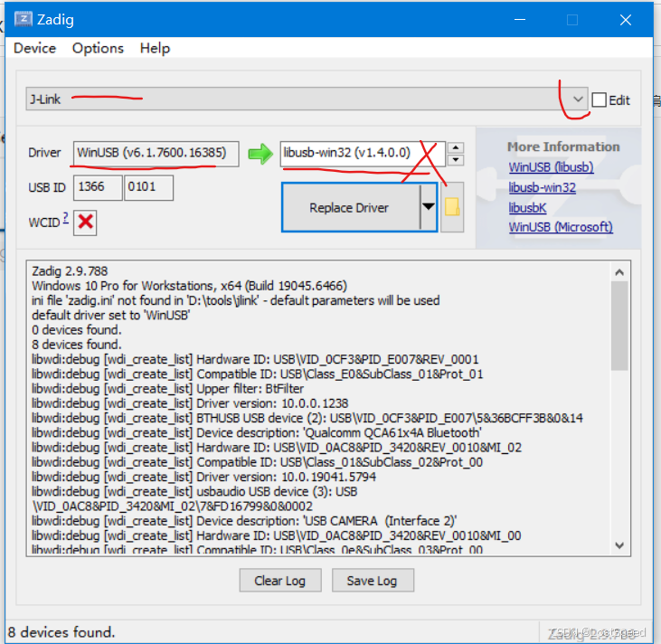
Task: Open the WinUSB (Microsoft) link
Action: coord(561,227)
